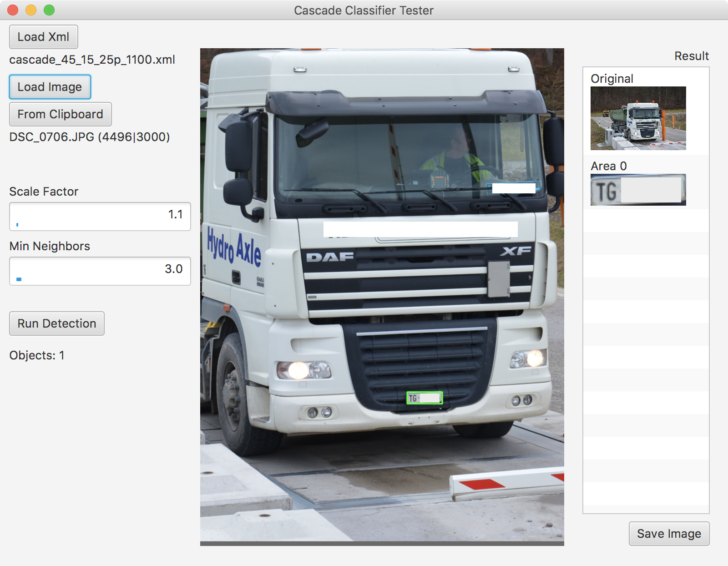
Task: Click the green detected plate box on truck
Action: 425,398
